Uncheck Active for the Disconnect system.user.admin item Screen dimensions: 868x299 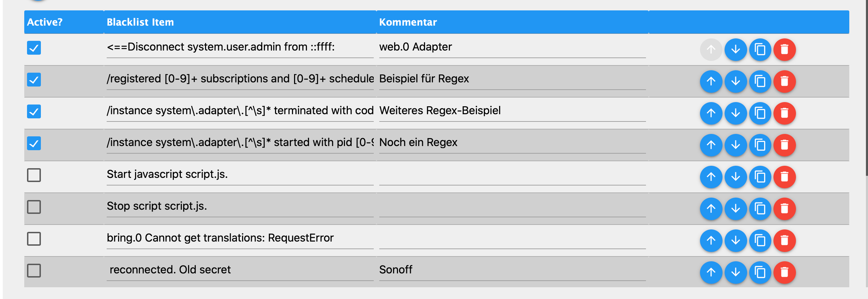tap(34, 48)
